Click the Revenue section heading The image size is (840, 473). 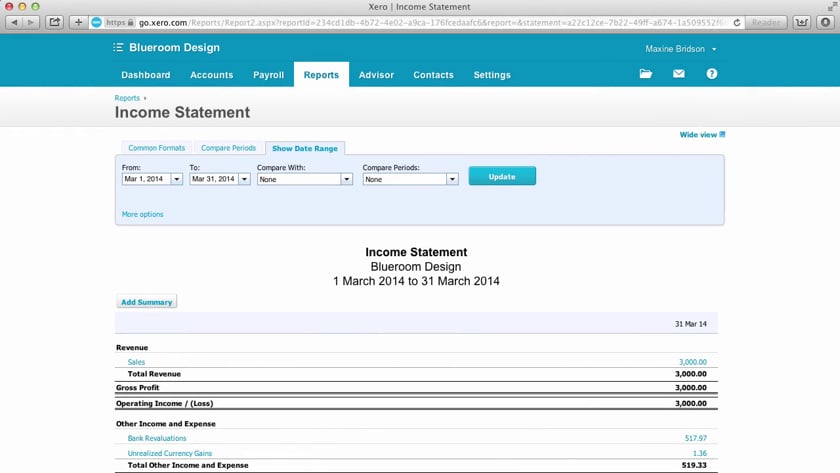132,348
